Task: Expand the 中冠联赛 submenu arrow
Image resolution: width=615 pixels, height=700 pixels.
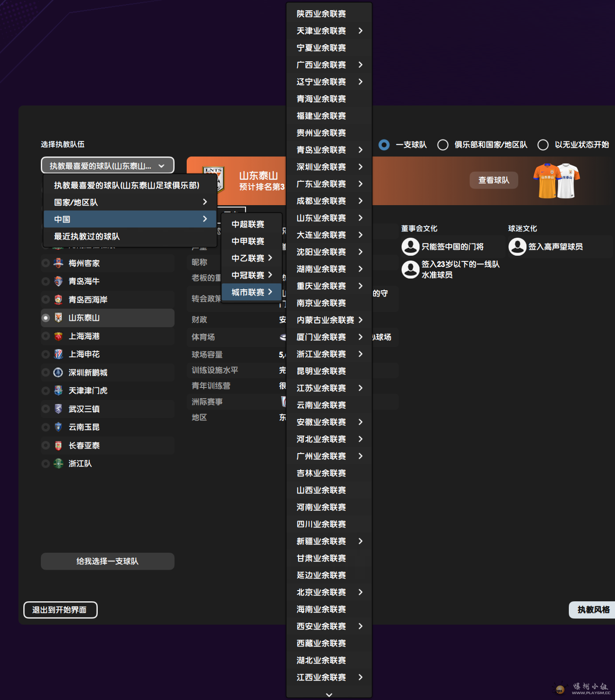Action: click(270, 275)
